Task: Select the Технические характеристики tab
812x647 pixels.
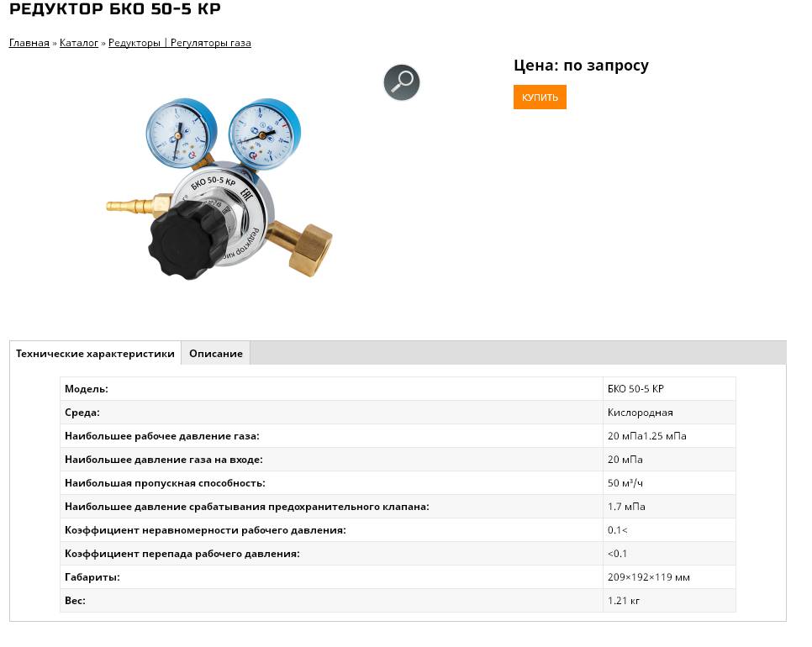Action: click(95, 354)
